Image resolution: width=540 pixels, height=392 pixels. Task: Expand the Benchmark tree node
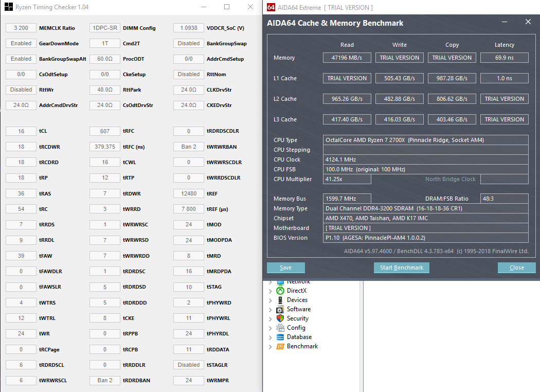[x=271, y=347]
